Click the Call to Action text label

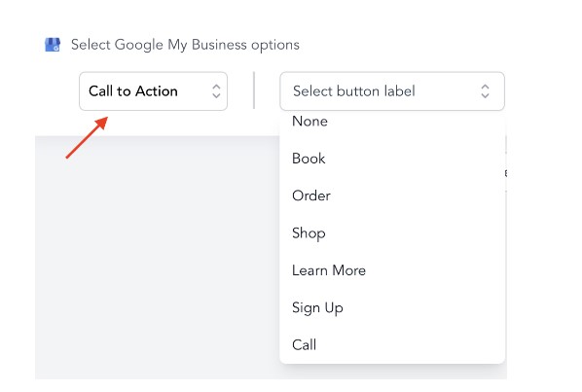pos(133,91)
